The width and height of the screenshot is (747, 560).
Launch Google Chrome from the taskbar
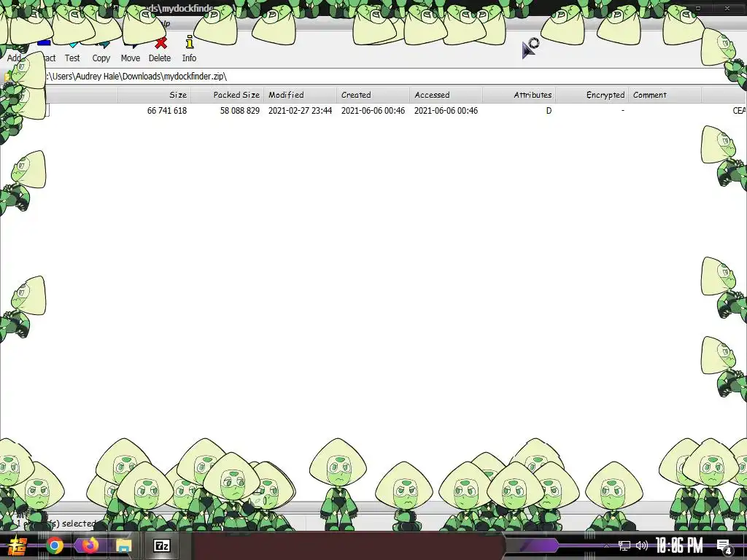pyautogui.click(x=54, y=545)
